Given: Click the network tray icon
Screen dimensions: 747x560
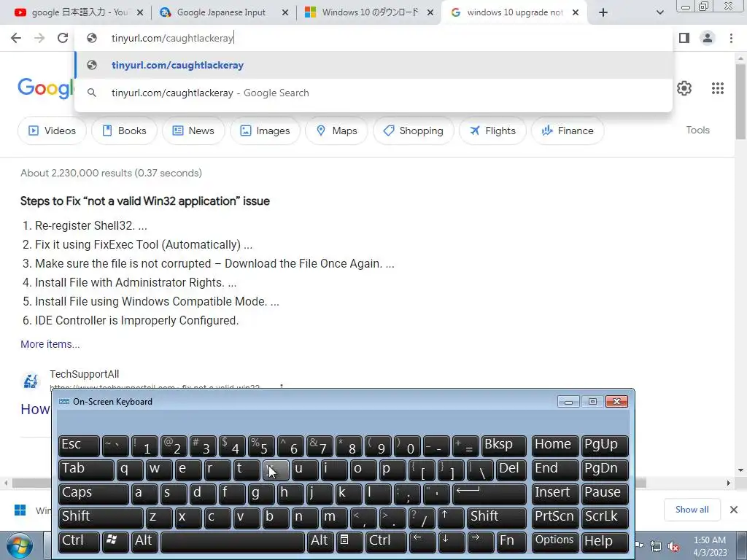Looking at the screenshot, I should click(x=656, y=547).
